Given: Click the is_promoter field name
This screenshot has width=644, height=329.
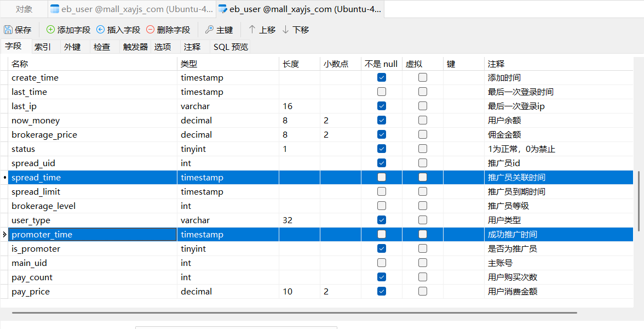Looking at the screenshot, I should [36, 249].
